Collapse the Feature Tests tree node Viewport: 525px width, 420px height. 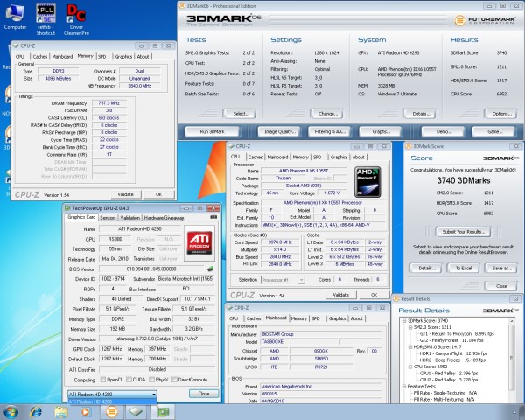[x=404, y=387]
